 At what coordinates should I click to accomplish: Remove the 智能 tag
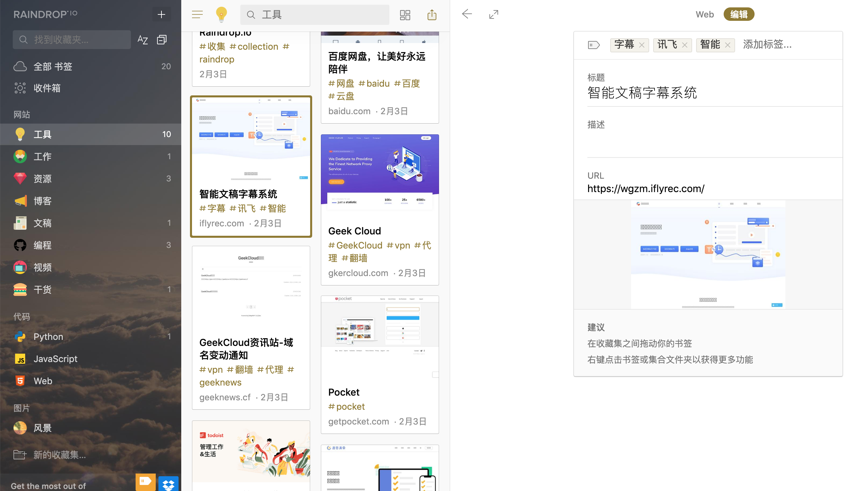(728, 45)
